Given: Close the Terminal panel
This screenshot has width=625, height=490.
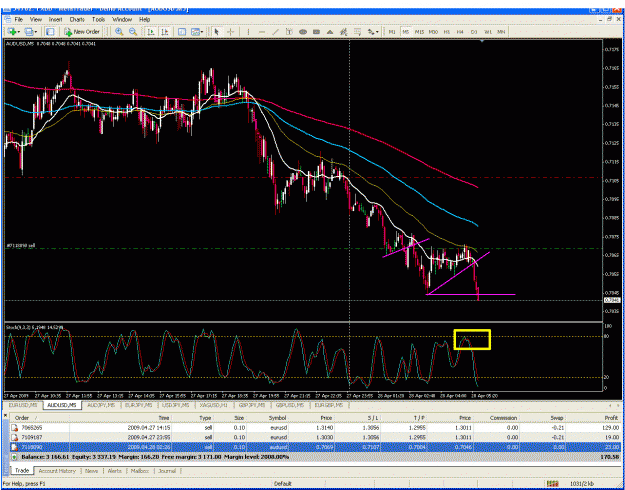Looking at the screenshot, I should [x=6, y=415].
